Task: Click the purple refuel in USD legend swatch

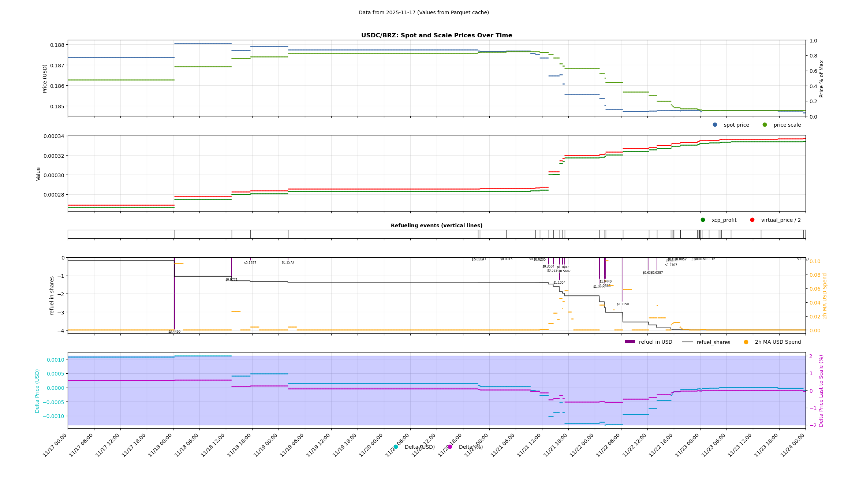Action: [x=630, y=342]
